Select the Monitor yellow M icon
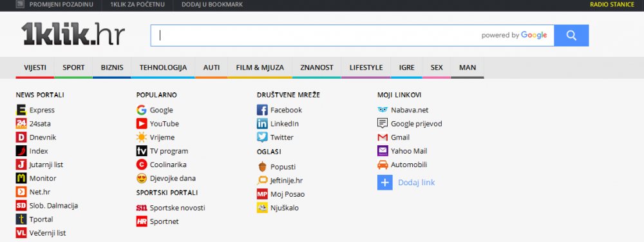 [21, 178]
